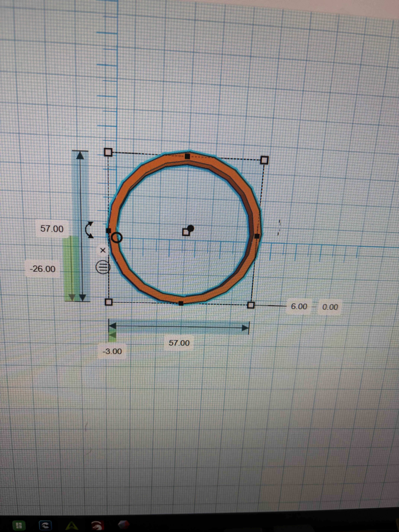Image resolution: width=399 pixels, height=532 pixels.
Task: Click the rotation handle beside the ring
Action: pos(90,230)
